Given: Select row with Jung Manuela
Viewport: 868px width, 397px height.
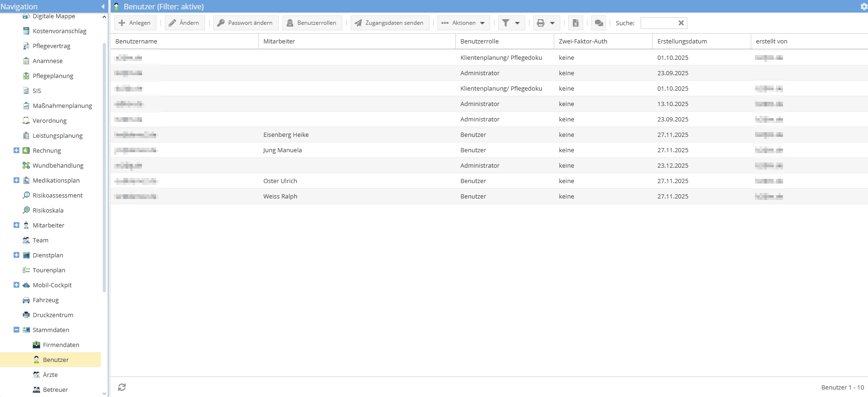Looking at the screenshot, I should tap(489, 150).
